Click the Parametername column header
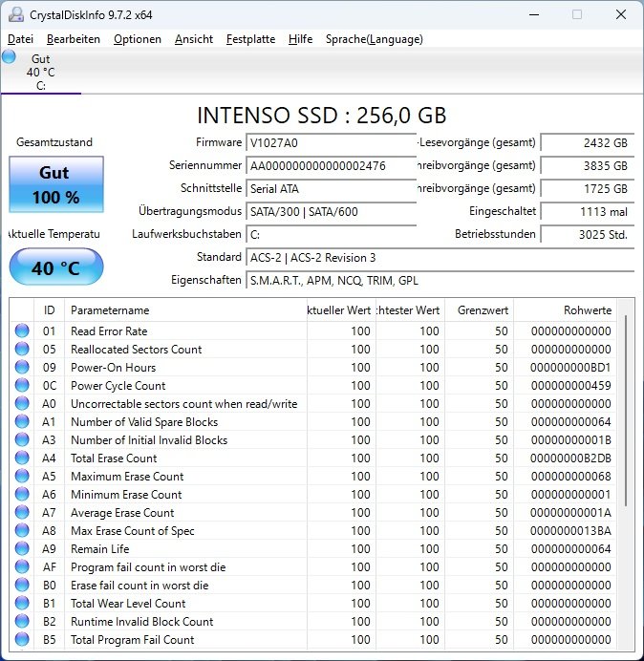Viewport: 644px width, 661px height. point(185,310)
